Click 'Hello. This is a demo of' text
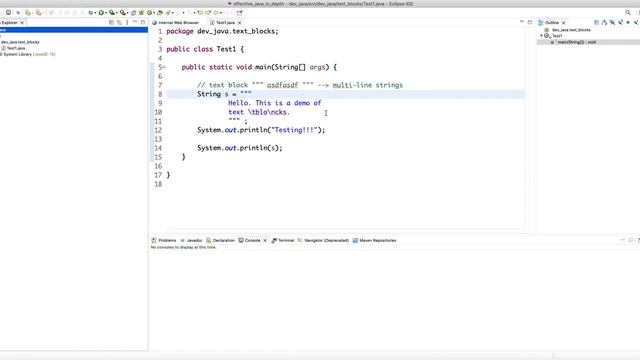Viewport: 640px width, 360px height. [275, 103]
